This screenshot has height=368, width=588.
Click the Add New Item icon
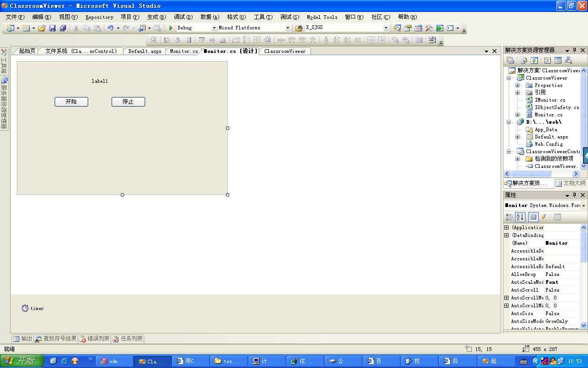pyautogui.click(x=26, y=28)
